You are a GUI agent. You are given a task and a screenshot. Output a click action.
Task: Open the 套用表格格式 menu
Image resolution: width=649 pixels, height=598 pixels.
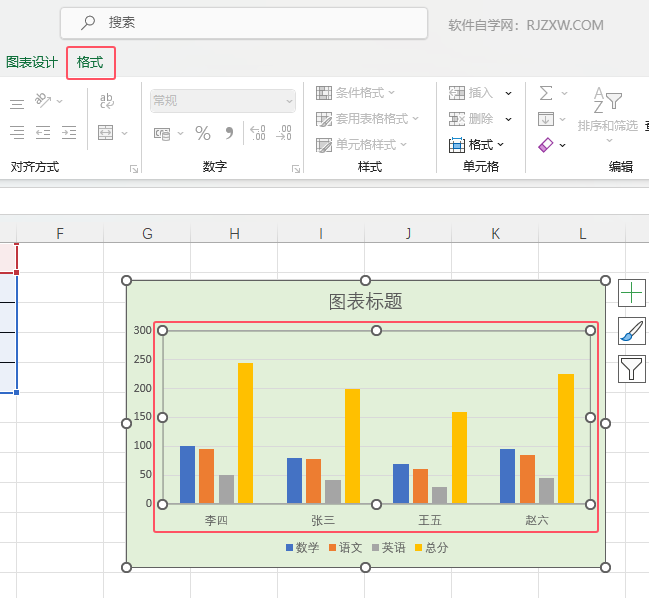click(x=368, y=119)
